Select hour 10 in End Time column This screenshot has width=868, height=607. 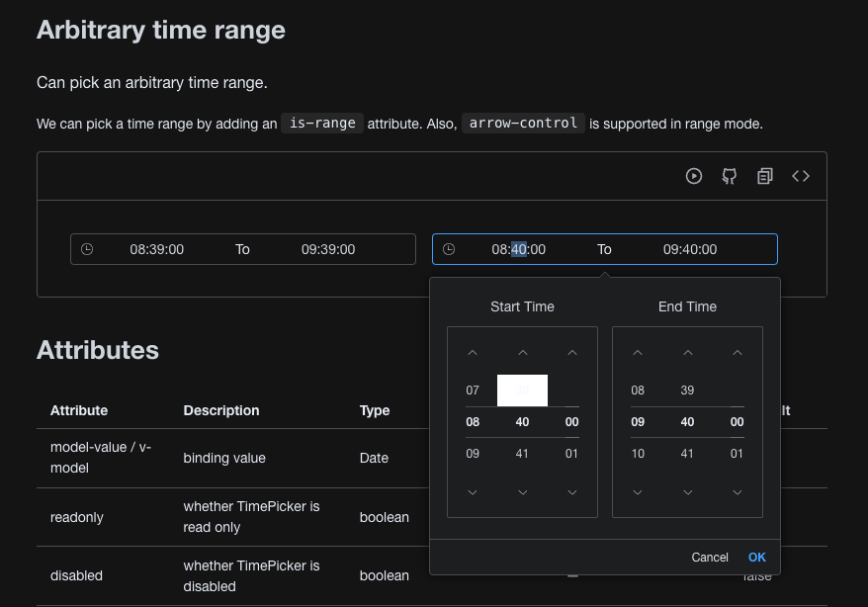tap(638, 453)
